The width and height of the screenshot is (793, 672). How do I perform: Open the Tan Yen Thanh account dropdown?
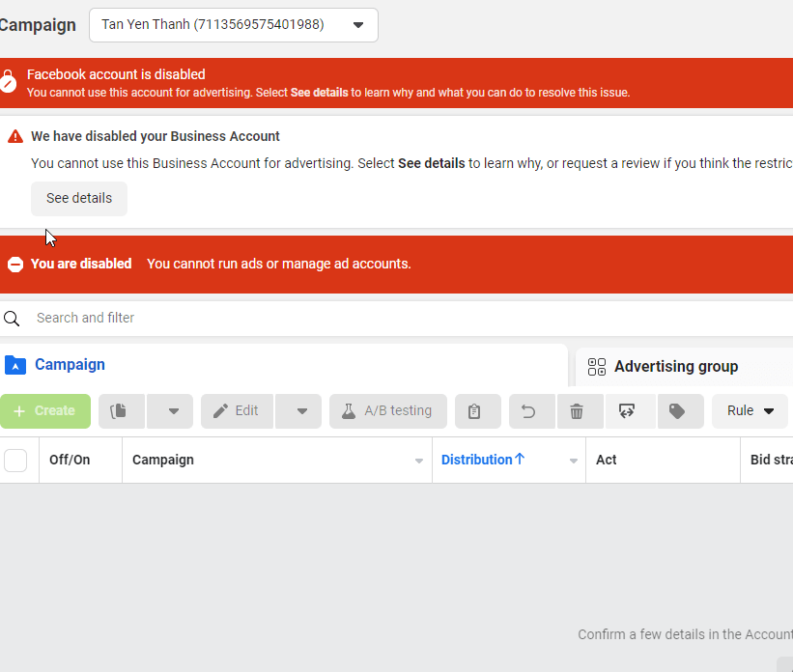point(233,25)
